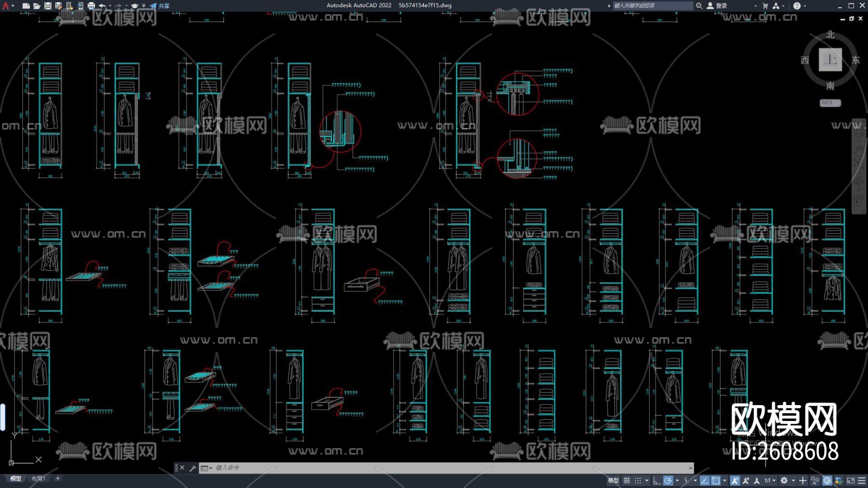Select the 模型 model tab

pos(16,478)
